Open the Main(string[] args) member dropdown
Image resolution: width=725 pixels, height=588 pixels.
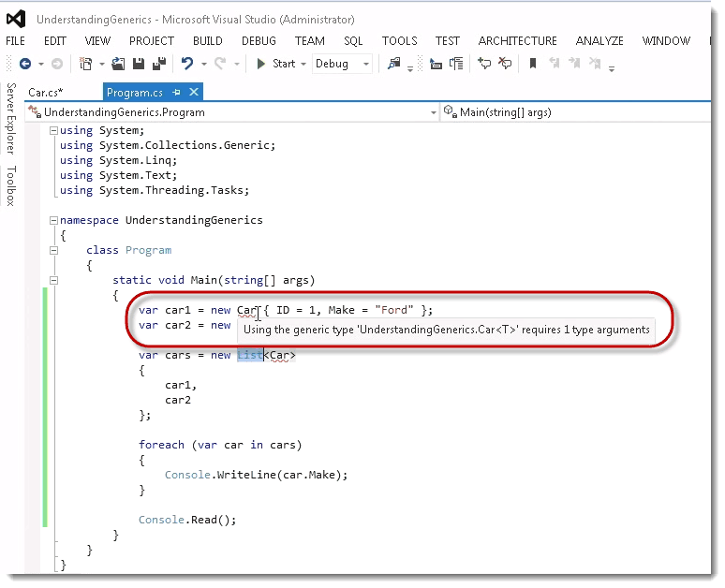coord(576,112)
